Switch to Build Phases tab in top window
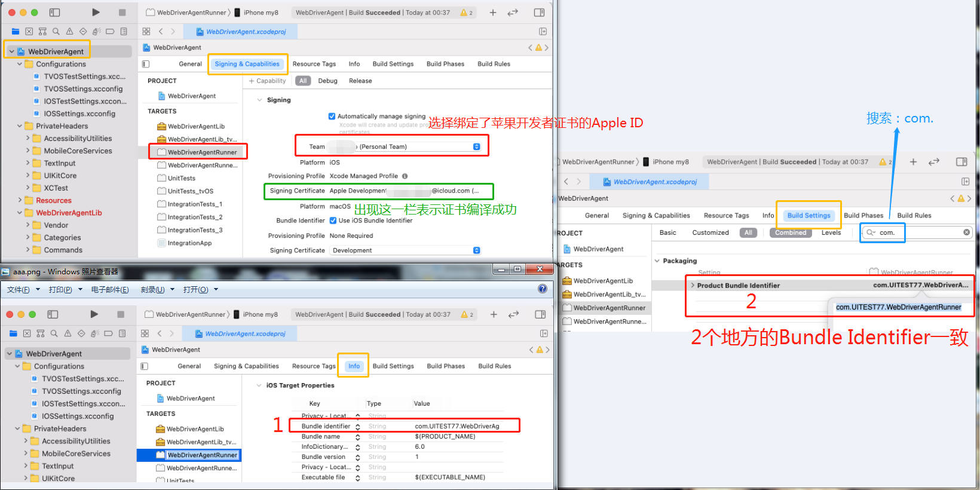Image resolution: width=980 pixels, height=490 pixels. click(445, 64)
